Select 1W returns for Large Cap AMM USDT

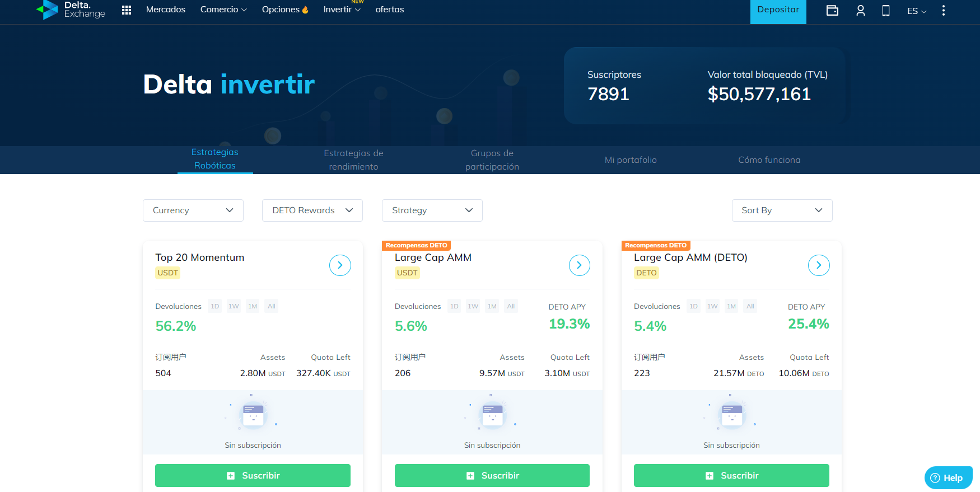[473, 306]
